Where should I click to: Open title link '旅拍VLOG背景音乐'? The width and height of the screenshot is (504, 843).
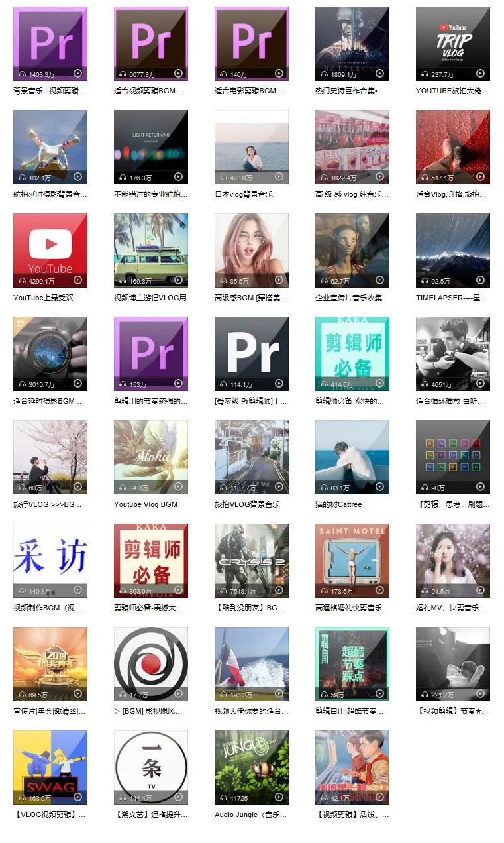tap(247, 504)
